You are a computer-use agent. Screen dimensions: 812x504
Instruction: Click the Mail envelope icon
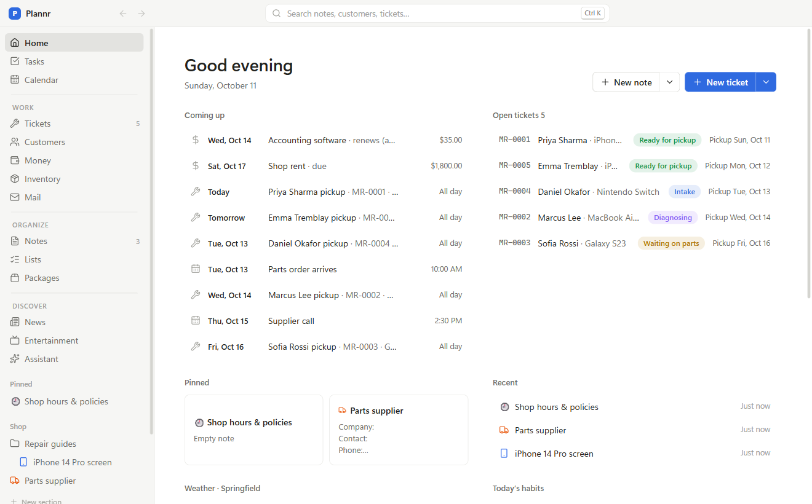(x=15, y=197)
